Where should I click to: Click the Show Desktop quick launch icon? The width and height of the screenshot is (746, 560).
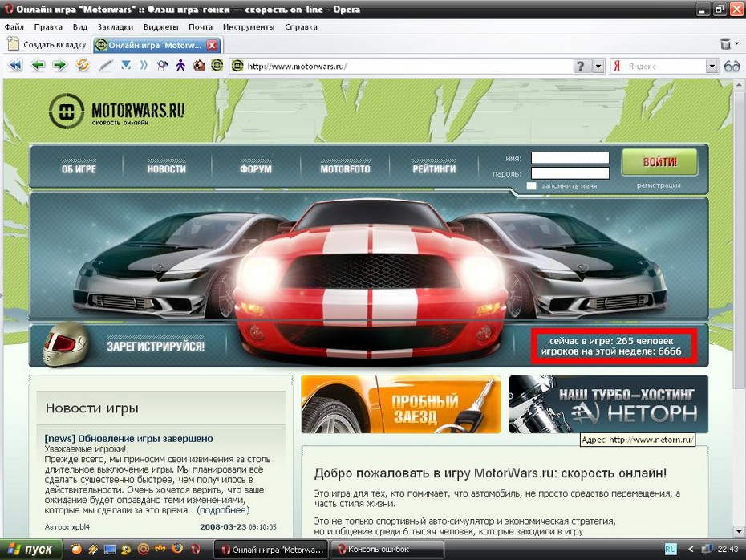[x=110, y=550]
